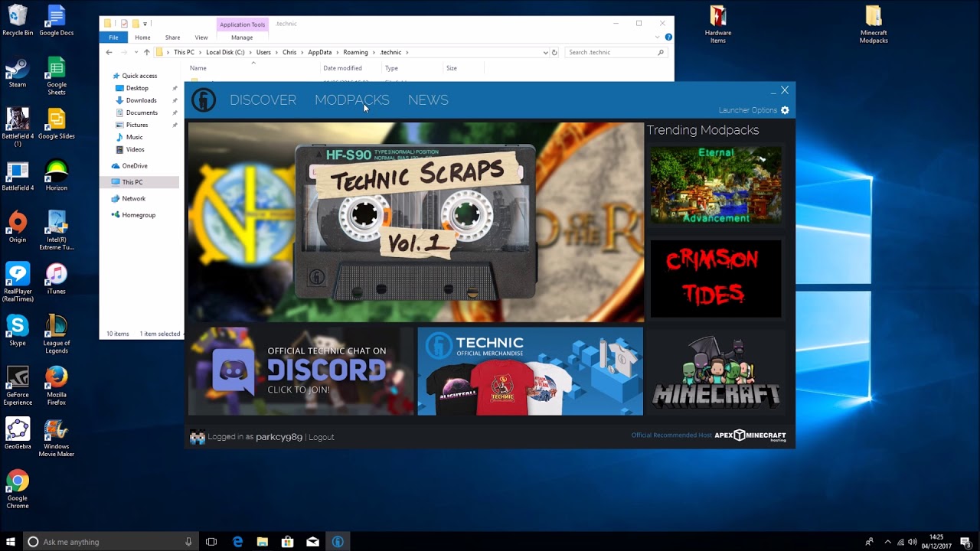Launch Horizon desktop icon
Viewport: 980px width, 551px height.
(x=57, y=176)
